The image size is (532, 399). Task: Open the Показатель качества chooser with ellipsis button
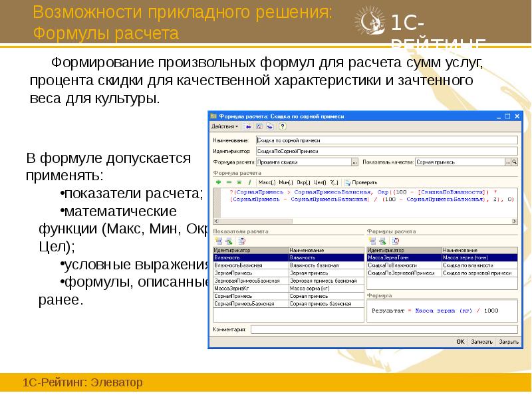tap(509, 163)
